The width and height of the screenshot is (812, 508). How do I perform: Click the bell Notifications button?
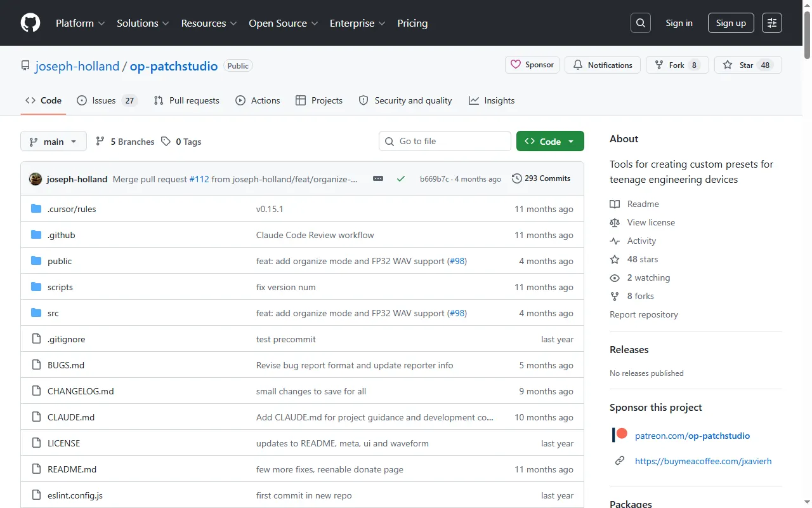pos(603,65)
